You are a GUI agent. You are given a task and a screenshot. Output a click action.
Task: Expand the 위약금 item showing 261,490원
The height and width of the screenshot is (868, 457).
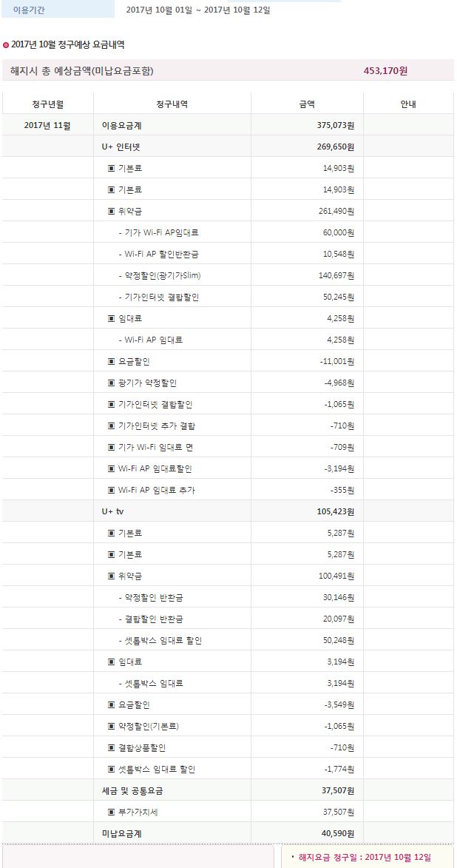click(x=112, y=212)
